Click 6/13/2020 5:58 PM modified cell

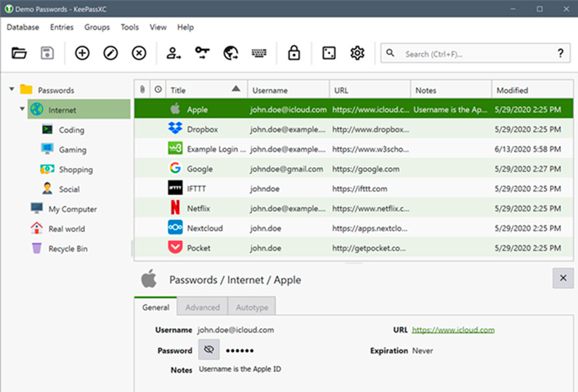point(528,149)
